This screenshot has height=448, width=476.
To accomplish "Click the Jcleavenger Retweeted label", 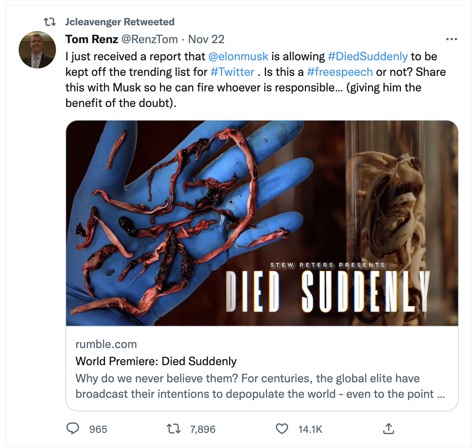I will pos(120,22).
